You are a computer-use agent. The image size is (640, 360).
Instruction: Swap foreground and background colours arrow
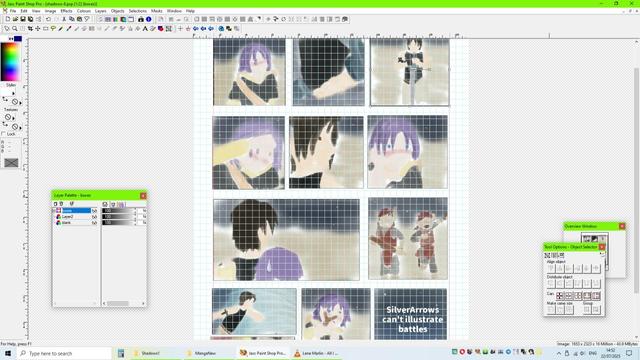tap(11, 39)
